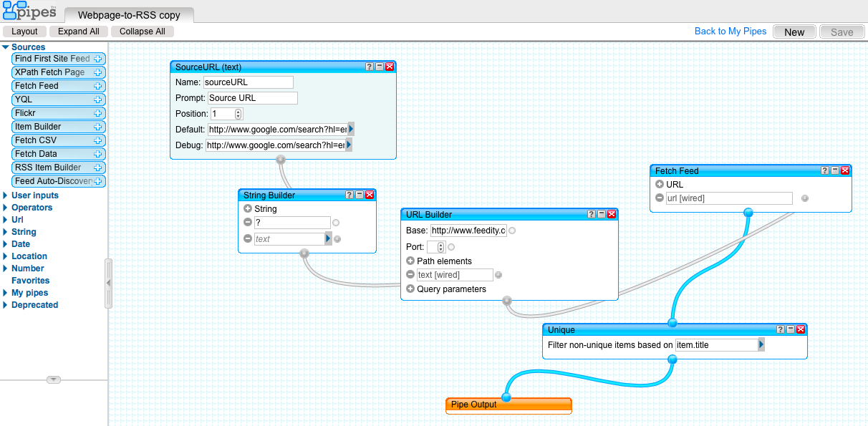Add Find First Site Feed module with plus icon
Screen dimensions: 868x426
(98, 59)
